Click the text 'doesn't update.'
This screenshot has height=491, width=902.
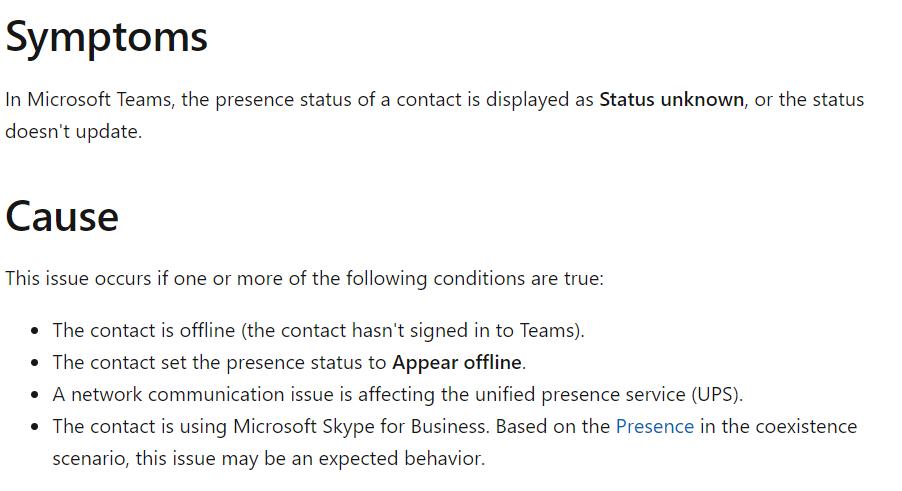pos(73,132)
